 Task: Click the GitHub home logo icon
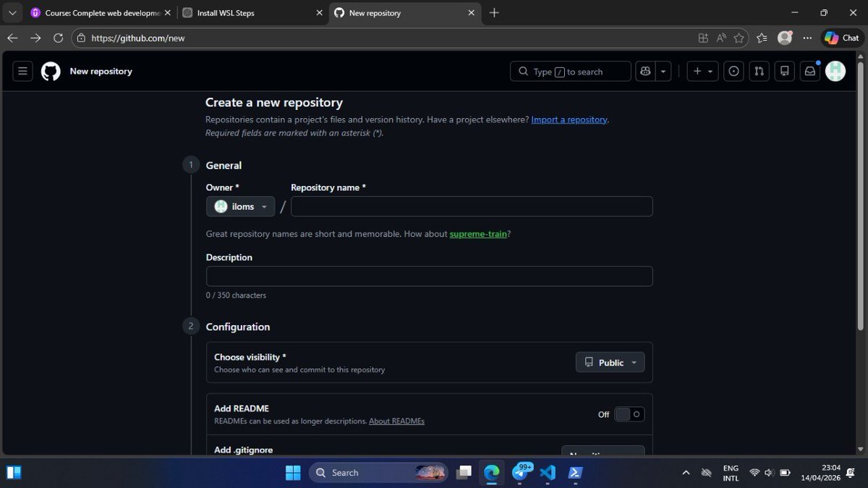click(x=49, y=71)
